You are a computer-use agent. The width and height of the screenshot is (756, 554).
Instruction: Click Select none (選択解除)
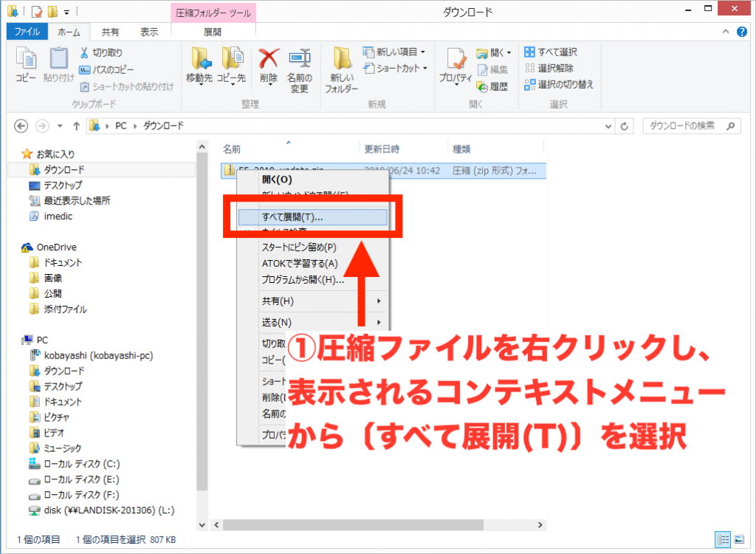549,68
